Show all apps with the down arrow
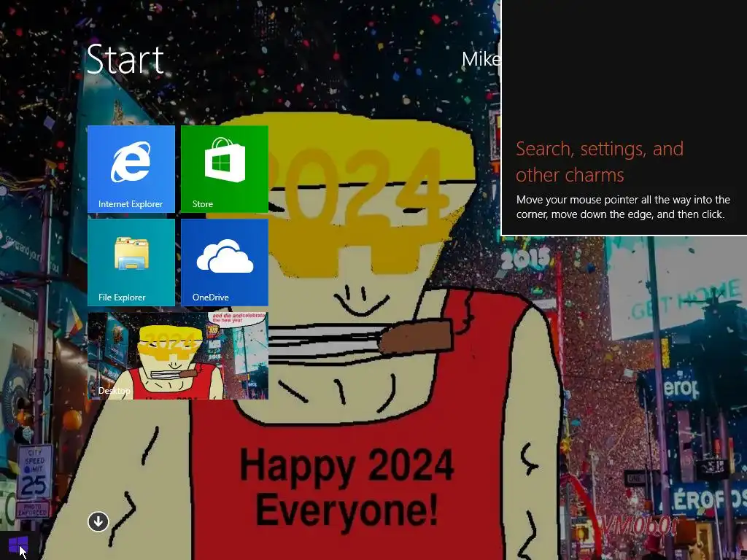 [98, 521]
